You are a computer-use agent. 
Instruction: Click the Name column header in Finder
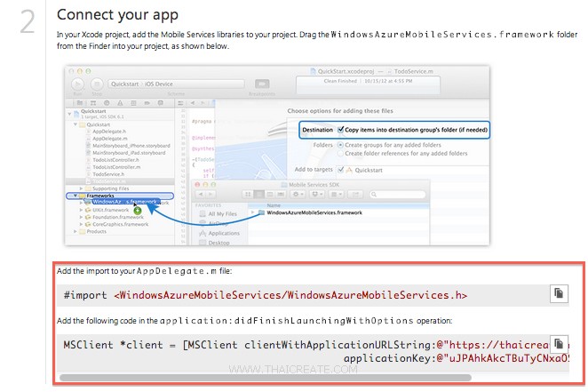(x=274, y=205)
